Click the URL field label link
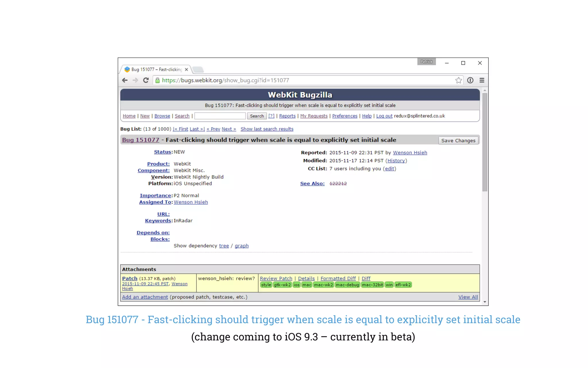The image size is (588, 368). point(163,214)
